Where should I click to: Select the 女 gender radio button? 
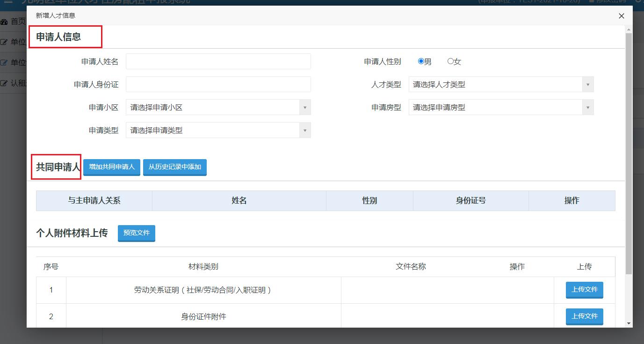tap(450, 61)
